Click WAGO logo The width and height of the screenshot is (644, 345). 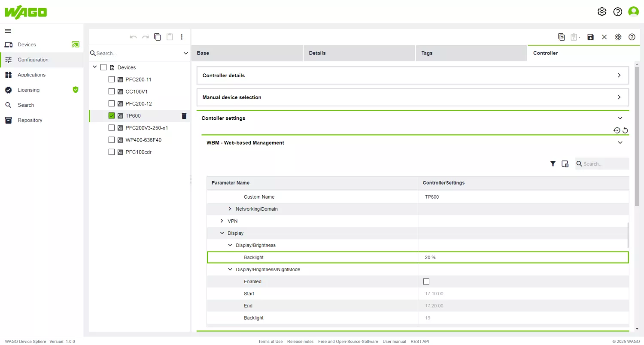coord(26,12)
